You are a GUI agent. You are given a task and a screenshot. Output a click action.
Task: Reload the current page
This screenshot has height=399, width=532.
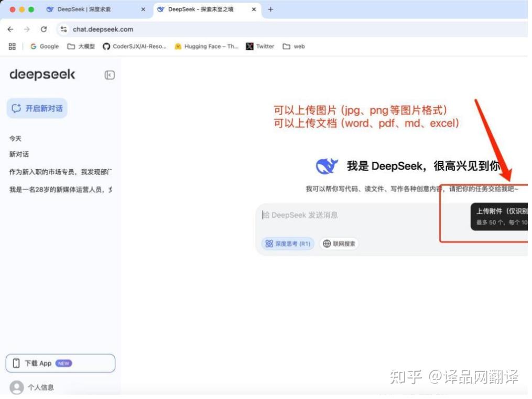(x=44, y=29)
